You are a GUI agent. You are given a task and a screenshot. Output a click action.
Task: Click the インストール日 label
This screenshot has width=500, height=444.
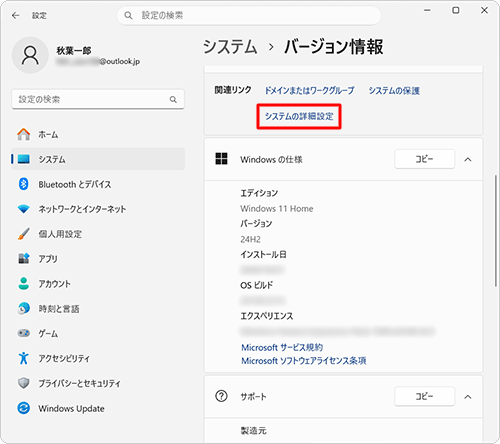[263, 255]
